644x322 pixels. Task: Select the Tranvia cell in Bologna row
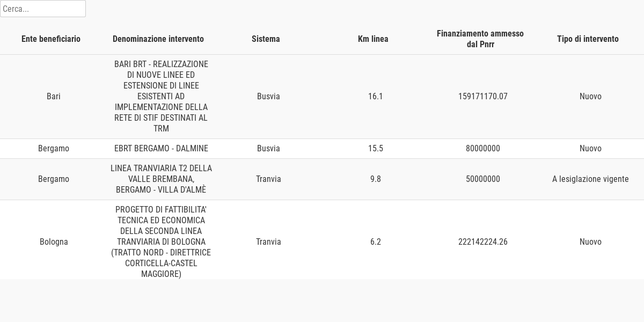[x=268, y=242]
